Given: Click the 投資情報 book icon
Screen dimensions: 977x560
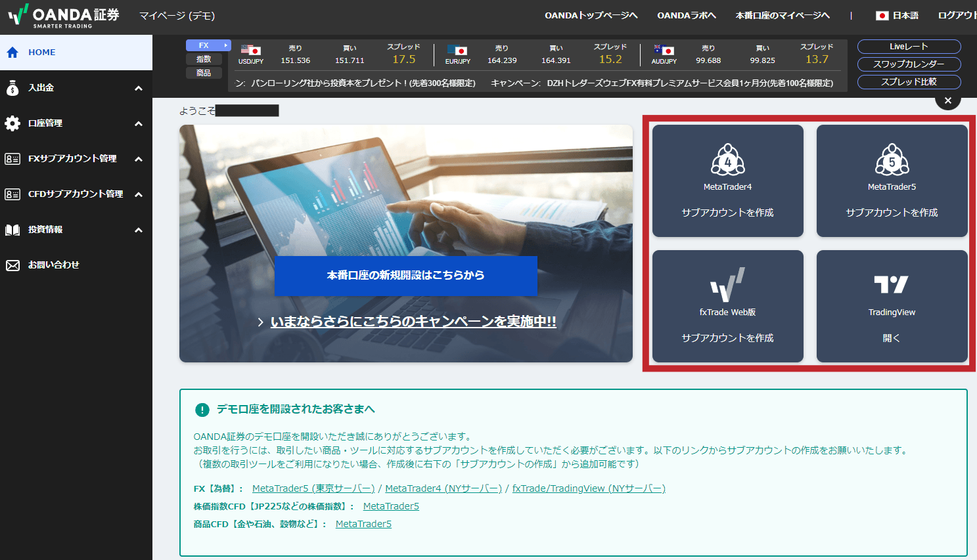Looking at the screenshot, I should click(12, 229).
